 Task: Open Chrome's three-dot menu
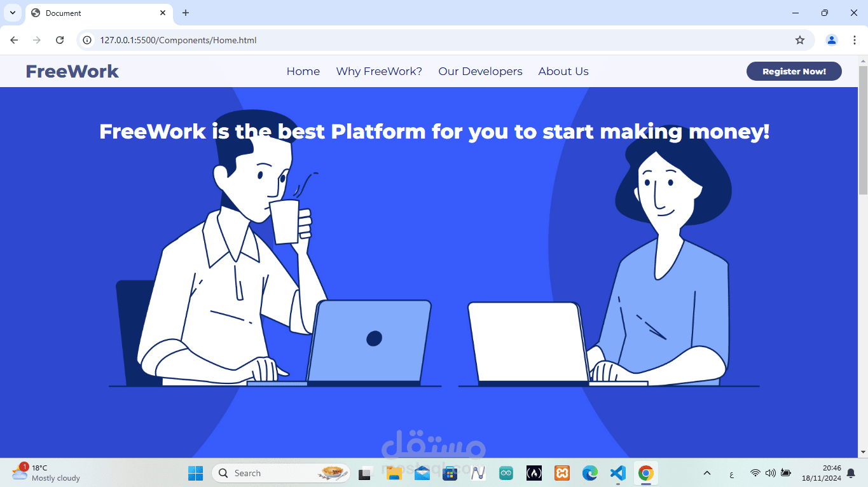854,40
